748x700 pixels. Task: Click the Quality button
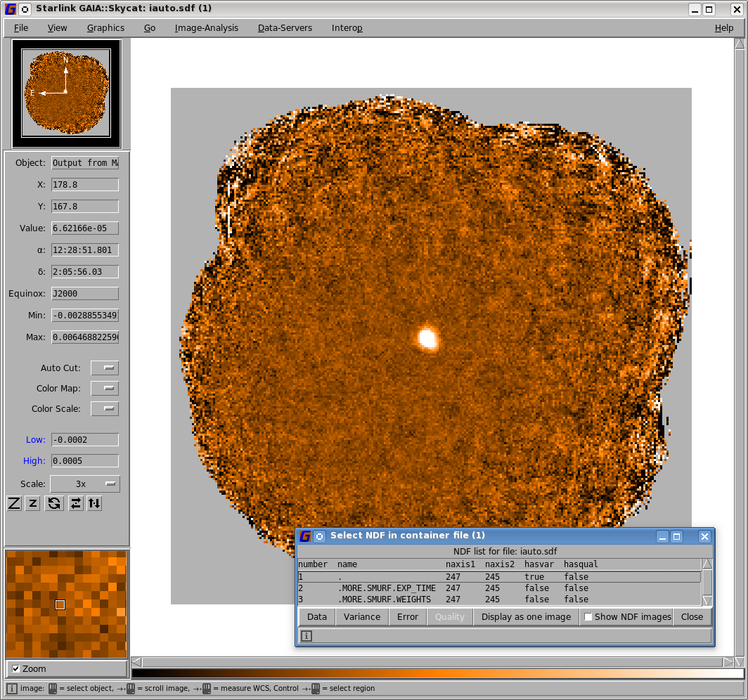click(449, 617)
